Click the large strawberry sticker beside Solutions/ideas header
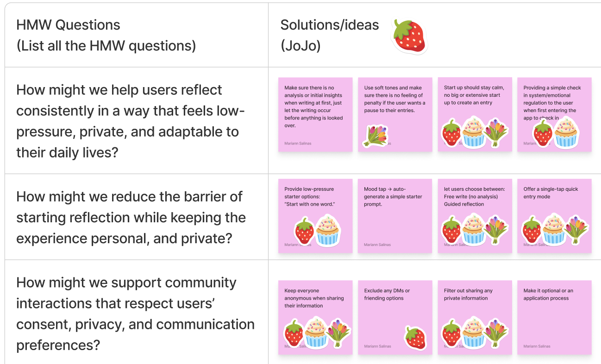The width and height of the screenshot is (601, 364). pyautogui.click(x=409, y=36)
